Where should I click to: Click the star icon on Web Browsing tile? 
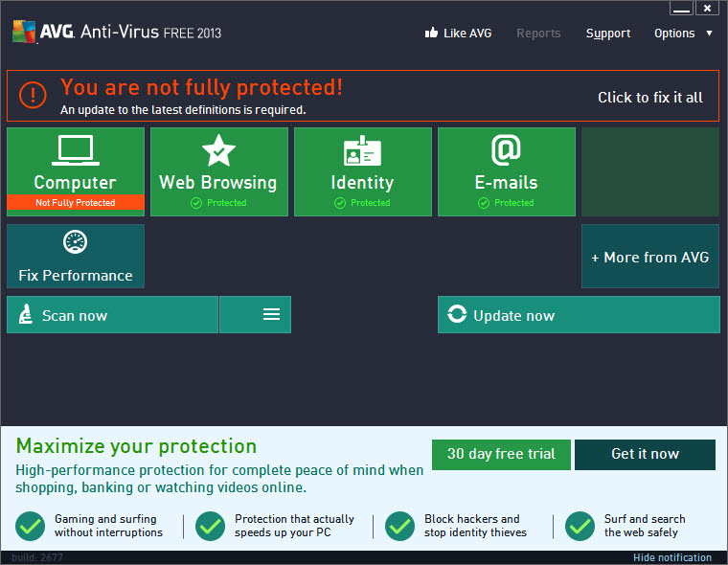click(x=218, y=150)
